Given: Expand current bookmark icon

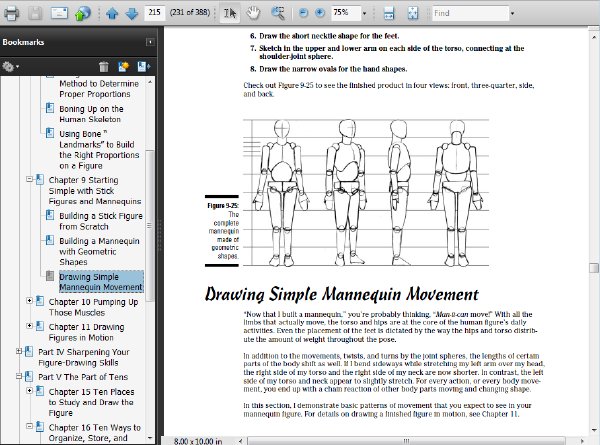Looking at the screenshot, I should coord(143,67).
